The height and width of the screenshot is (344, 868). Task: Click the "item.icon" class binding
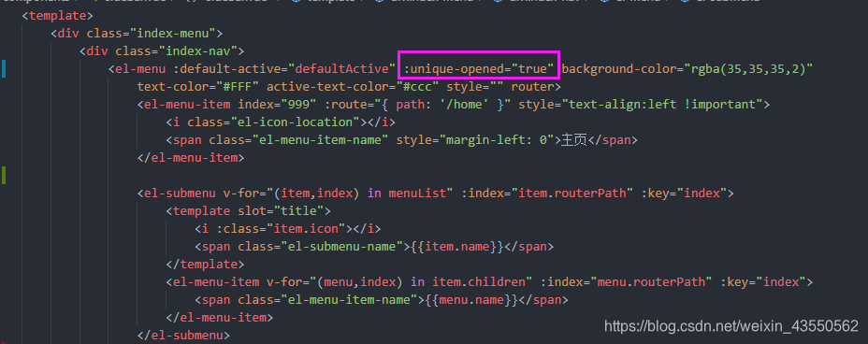[x=306, y=228]
